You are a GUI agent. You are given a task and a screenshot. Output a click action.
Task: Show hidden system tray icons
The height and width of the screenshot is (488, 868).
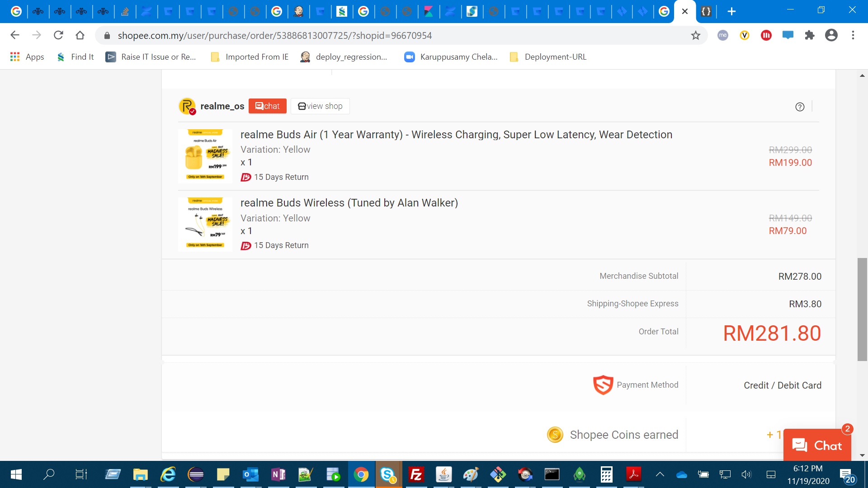click(660, 474)
